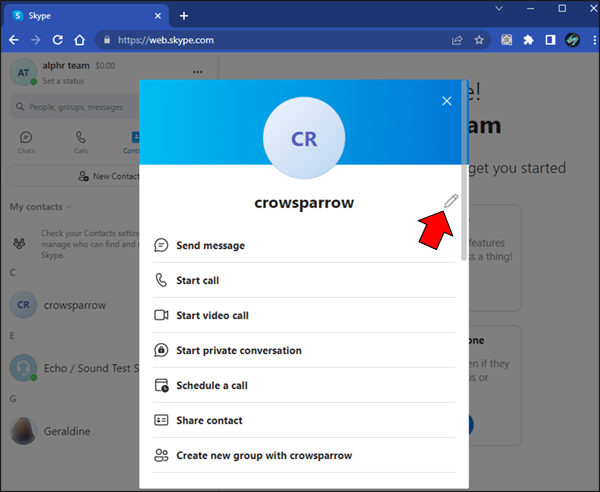This screenshot has width=600, height=492.
Task: Bookmark this page with star icon
Action: coord(479,40)
